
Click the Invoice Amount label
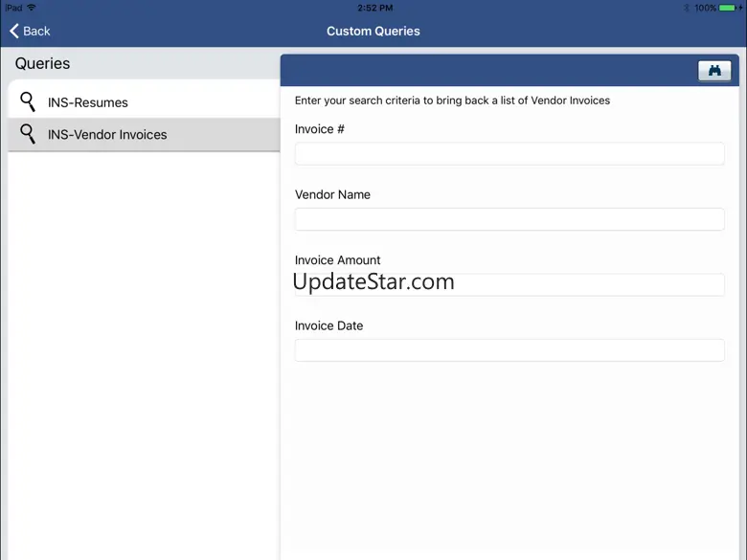[337, 260]
